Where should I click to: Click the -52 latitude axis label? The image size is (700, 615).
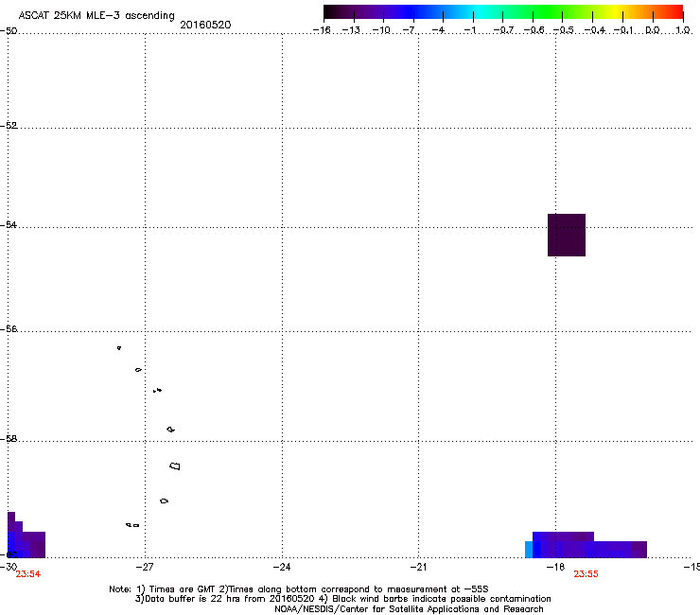tap(9, 126)
